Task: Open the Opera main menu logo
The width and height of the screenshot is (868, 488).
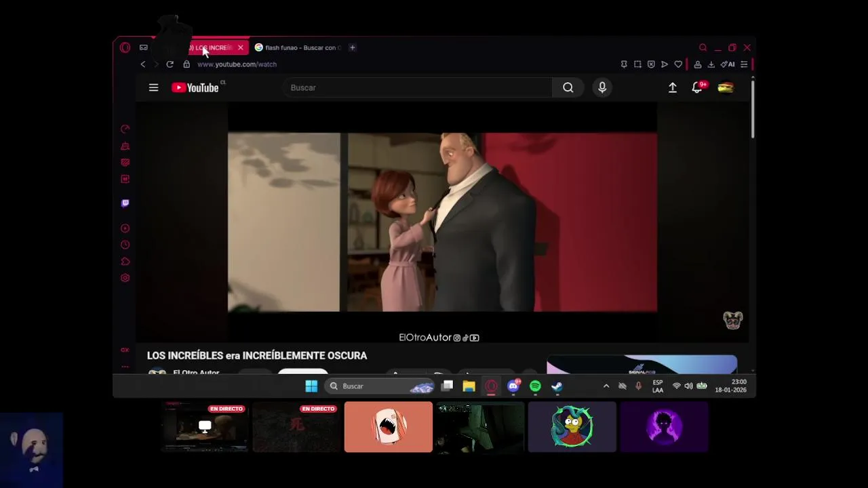Action: pos(125,47)
